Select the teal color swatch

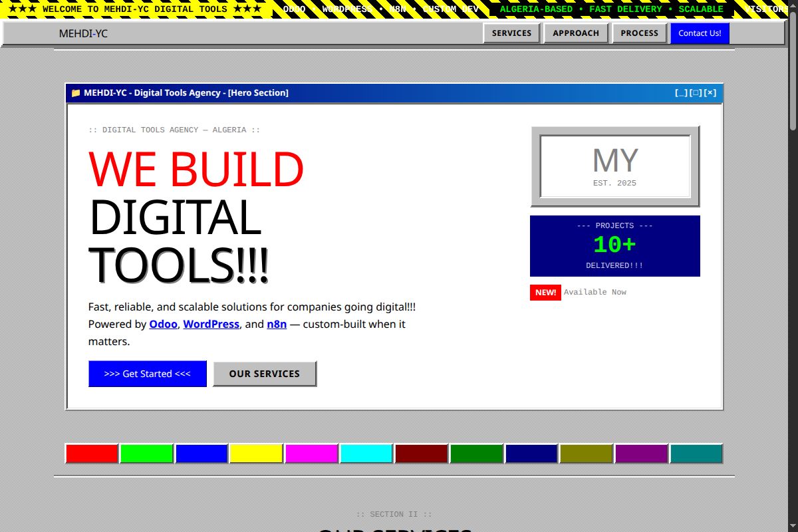(x=696, y=454)
